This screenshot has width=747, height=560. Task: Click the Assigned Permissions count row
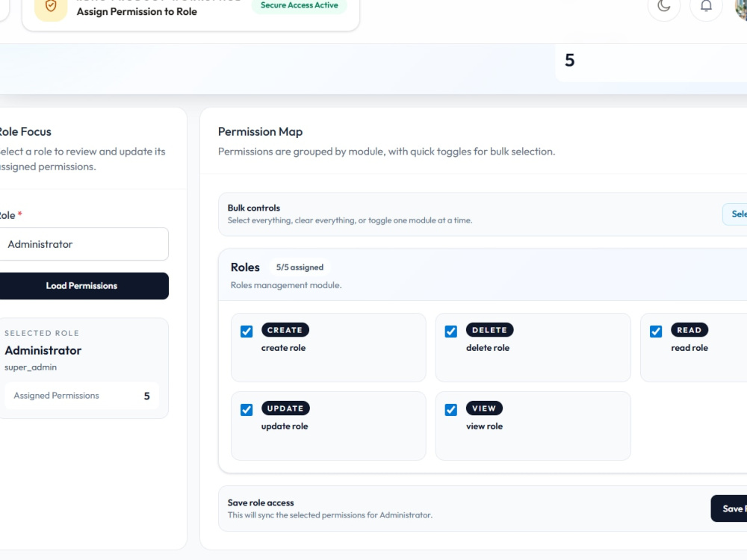click(x=82, y=396)
